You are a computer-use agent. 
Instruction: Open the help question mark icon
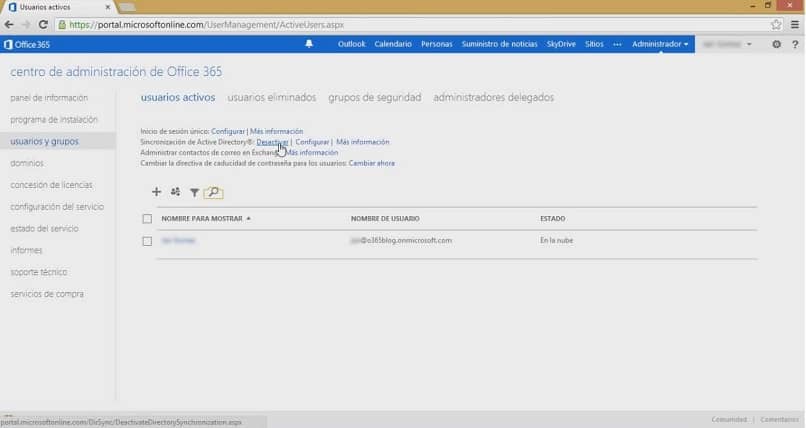tap(795, 44)
